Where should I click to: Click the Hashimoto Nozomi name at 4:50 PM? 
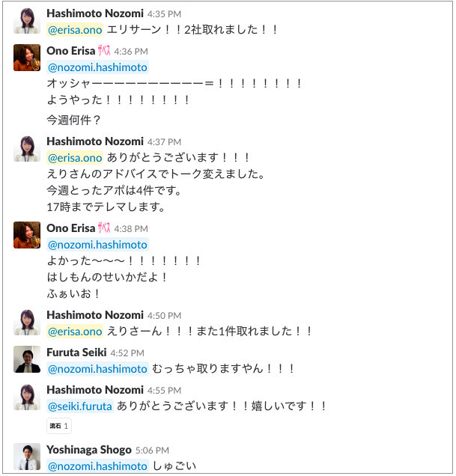tap(94, 315)
